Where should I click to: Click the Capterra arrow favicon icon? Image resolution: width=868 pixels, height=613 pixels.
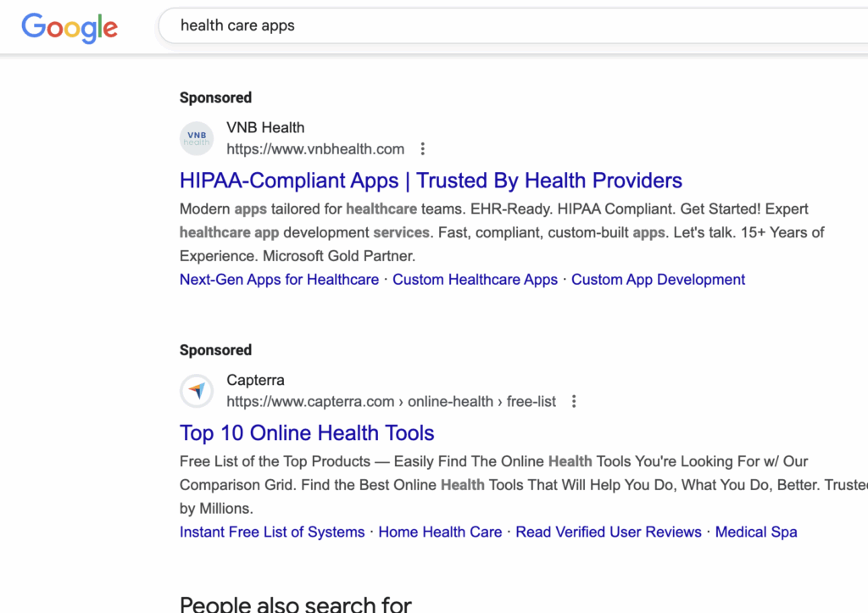tap(197, 391)
